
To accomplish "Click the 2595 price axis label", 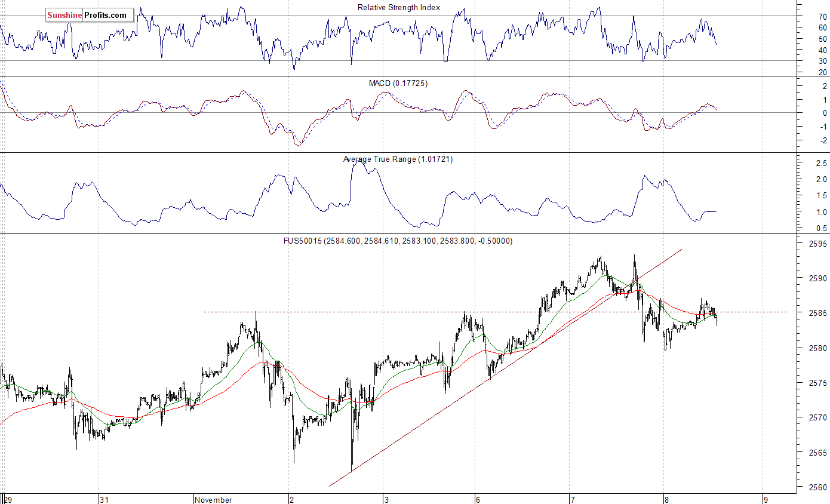I will tap(817, 244).
